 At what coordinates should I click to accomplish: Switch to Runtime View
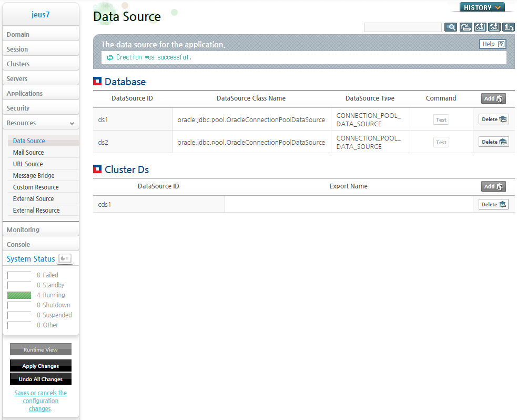click(40, 349)
